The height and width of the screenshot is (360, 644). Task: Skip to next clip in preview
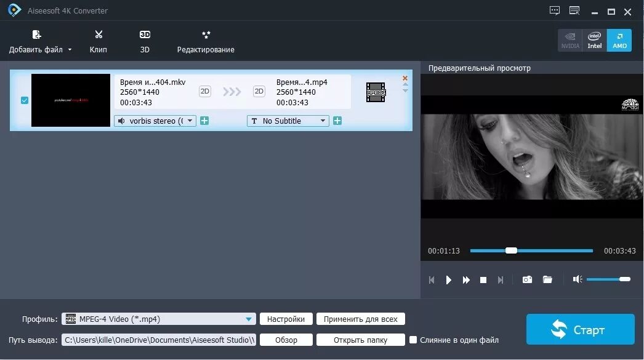coord(501,280)
